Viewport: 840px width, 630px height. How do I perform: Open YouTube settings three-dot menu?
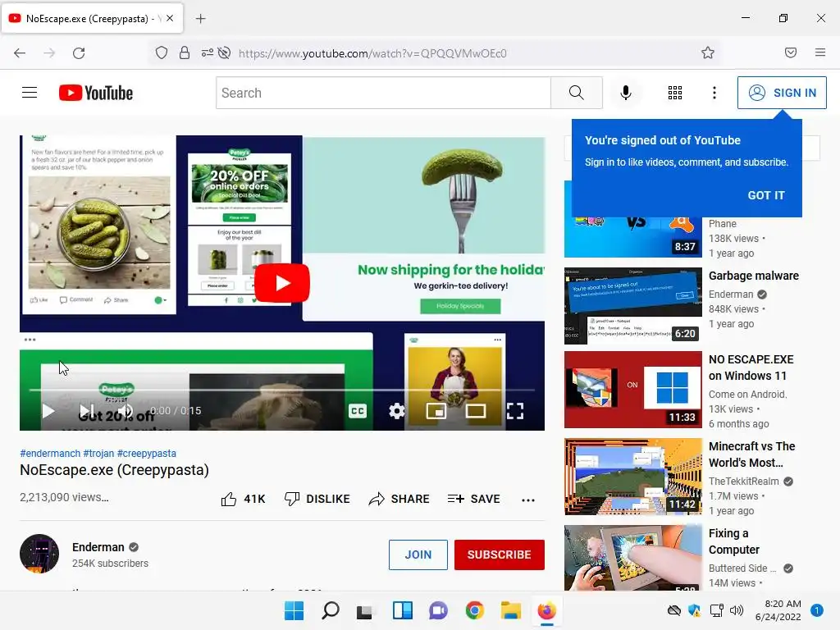point(714,93)
